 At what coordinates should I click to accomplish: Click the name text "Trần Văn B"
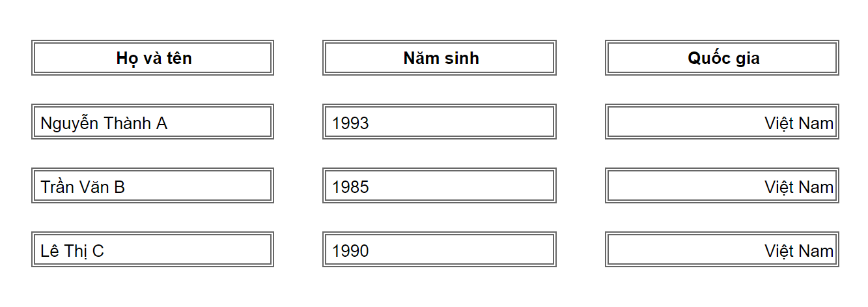coord(83,187)
